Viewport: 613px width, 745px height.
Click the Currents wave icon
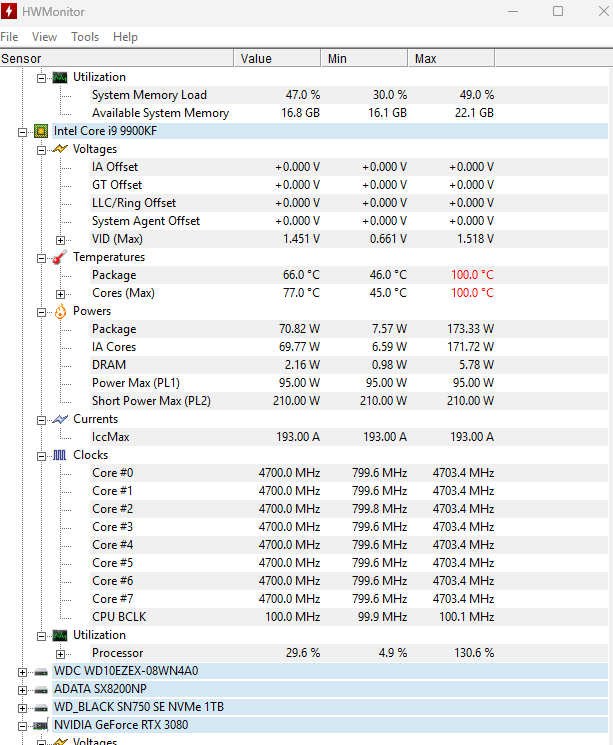coord(60,419)
